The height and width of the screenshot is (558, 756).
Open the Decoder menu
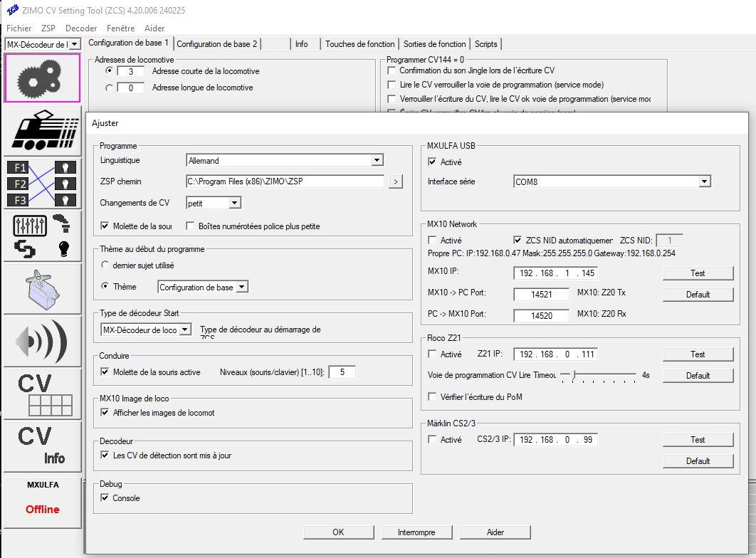(x=81, y=28)
